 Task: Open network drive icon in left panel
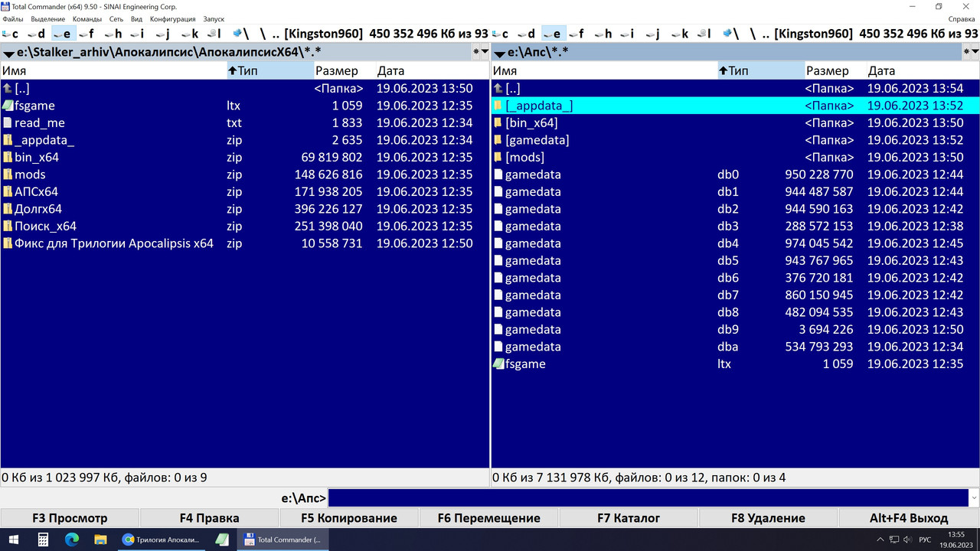(x=240, y=34)
